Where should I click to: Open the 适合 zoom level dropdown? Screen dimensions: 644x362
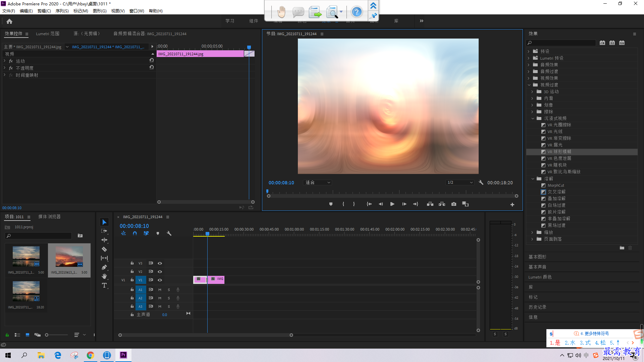(317, 183)
